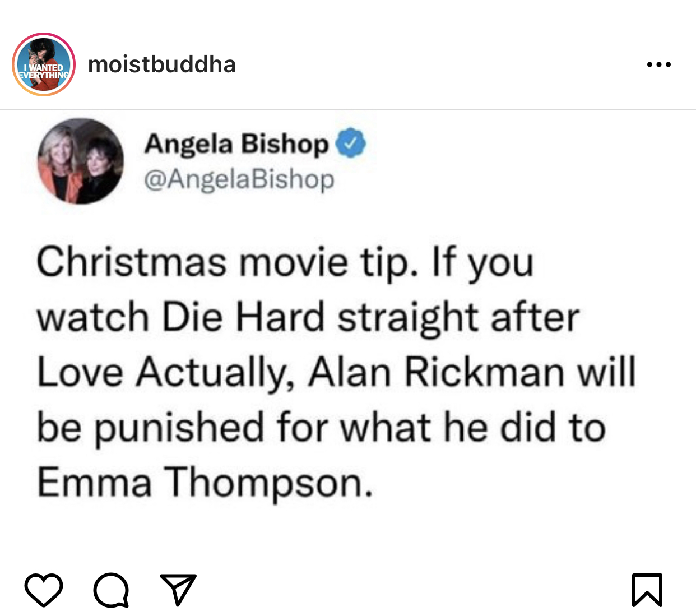The image size is (696, 616).
Task: Click the phrase "straight after" in tweet
Action: [458, 317]
